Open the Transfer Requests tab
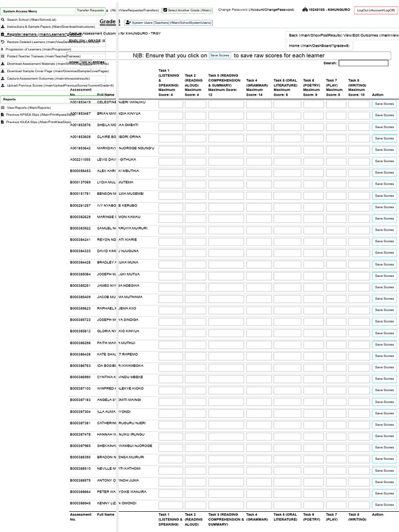 click(x=90, y=10)
